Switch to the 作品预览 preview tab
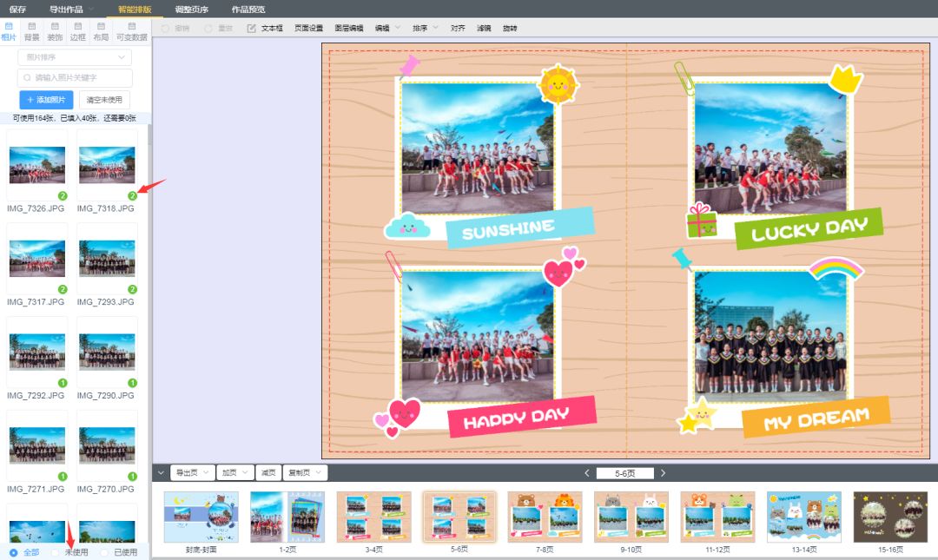 click(x=248, y=9)
